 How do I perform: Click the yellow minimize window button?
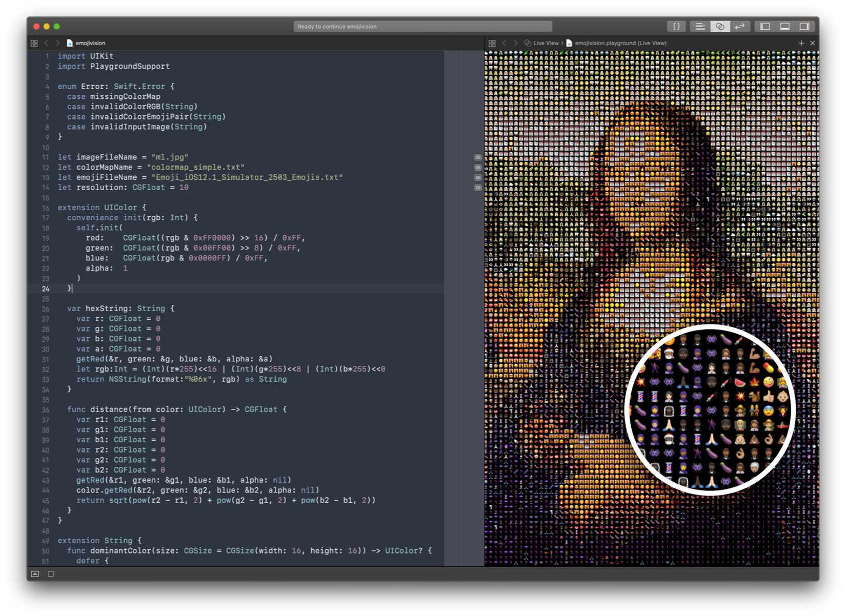[x=47, y=26]
